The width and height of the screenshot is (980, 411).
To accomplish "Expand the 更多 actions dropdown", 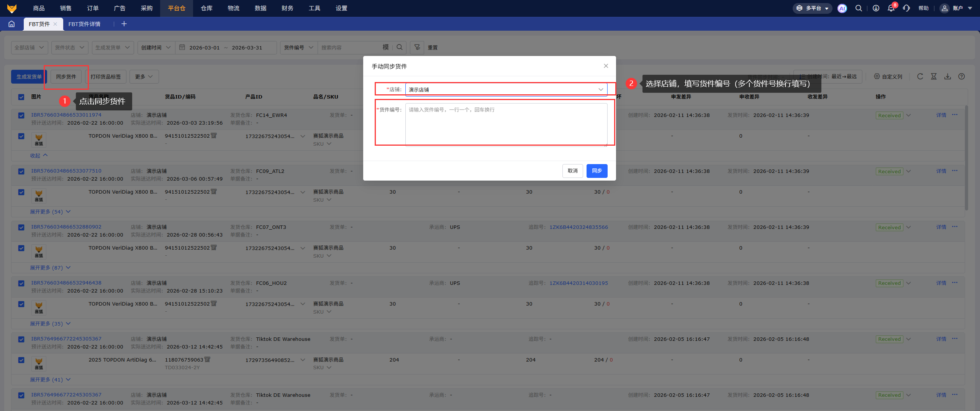I will (144, 77).
